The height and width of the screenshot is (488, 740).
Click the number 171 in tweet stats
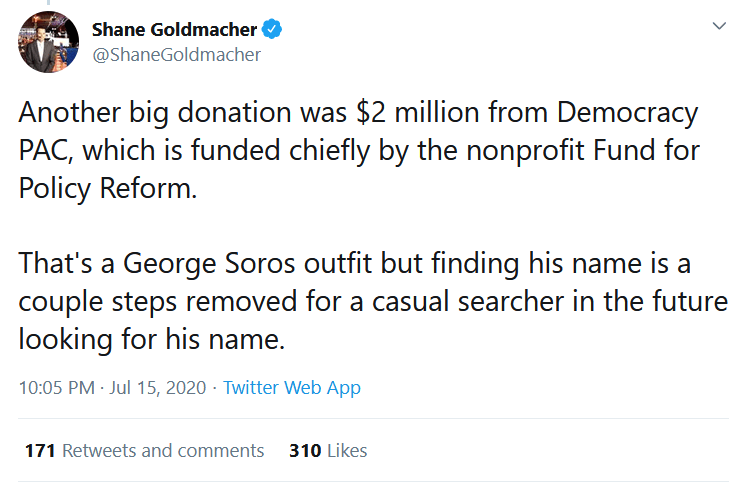(39, 451)
